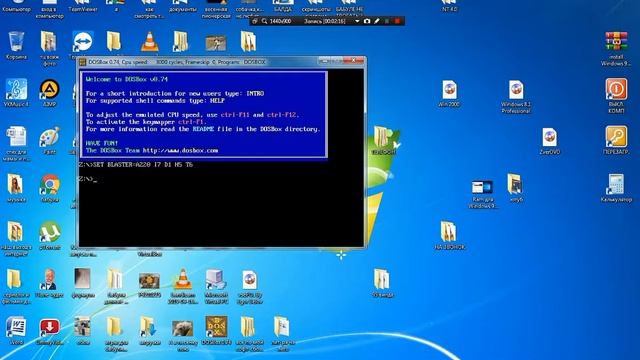This screenshot has width=640, height=360.
Task: Click the pencil draw icon in recorder bar
Action: (377, 21)
